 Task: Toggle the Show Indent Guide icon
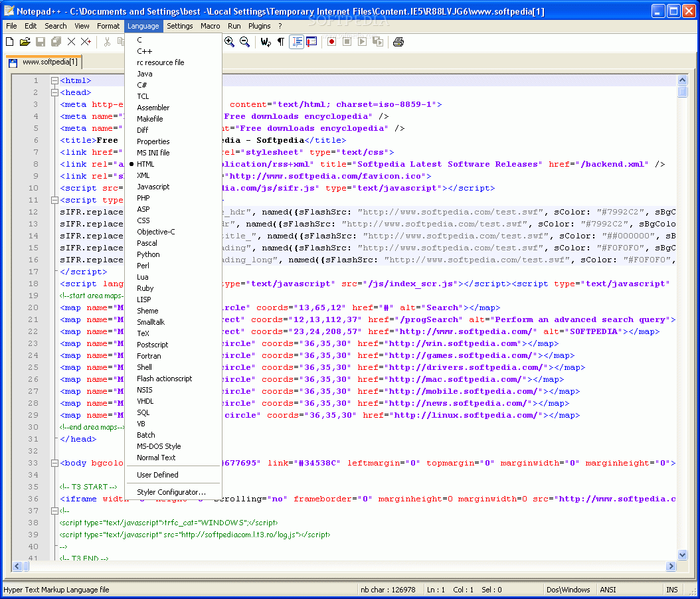pos(296,42)
